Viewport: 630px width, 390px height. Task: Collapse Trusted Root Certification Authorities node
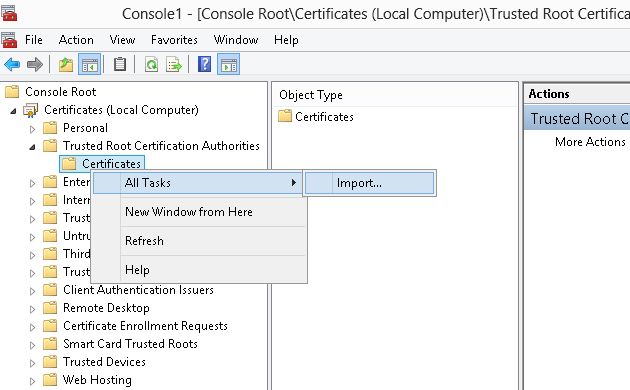coord(33,147)
